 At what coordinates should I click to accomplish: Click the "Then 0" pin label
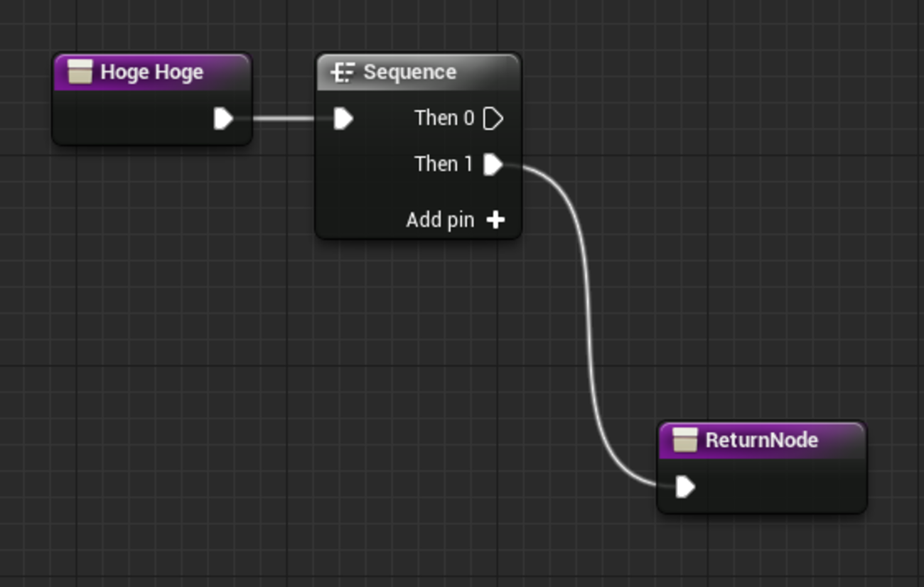(444, 118)
